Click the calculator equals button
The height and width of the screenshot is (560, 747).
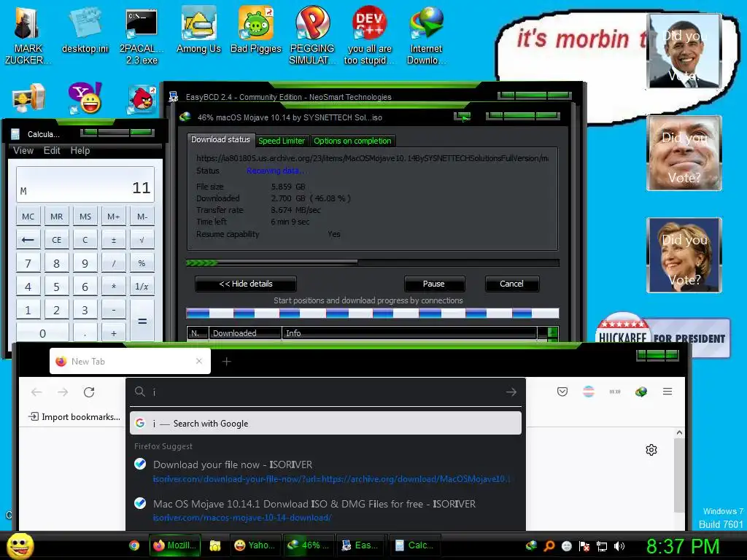[x=142, y=322]
